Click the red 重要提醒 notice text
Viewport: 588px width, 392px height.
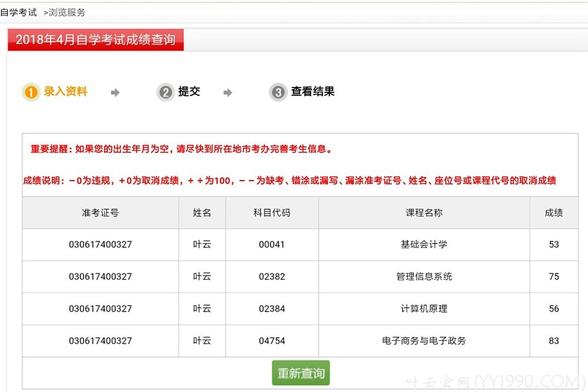click(x=181, y=149)
